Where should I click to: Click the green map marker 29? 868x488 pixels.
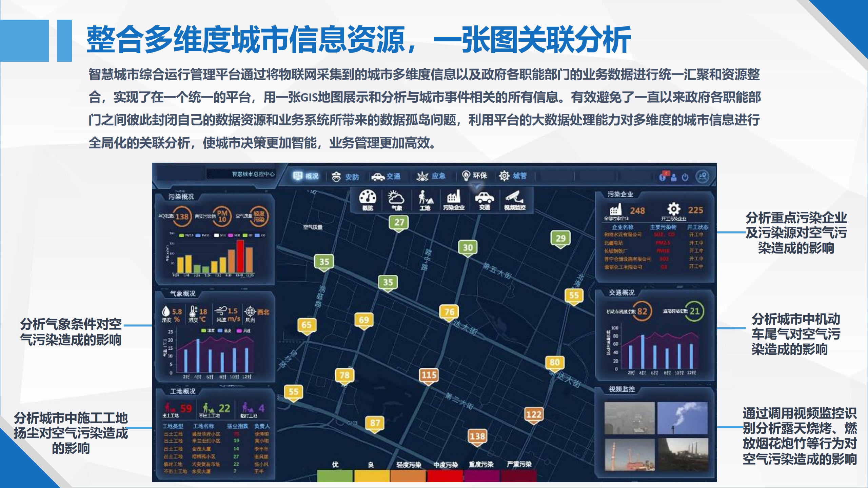tap(560, 239)
